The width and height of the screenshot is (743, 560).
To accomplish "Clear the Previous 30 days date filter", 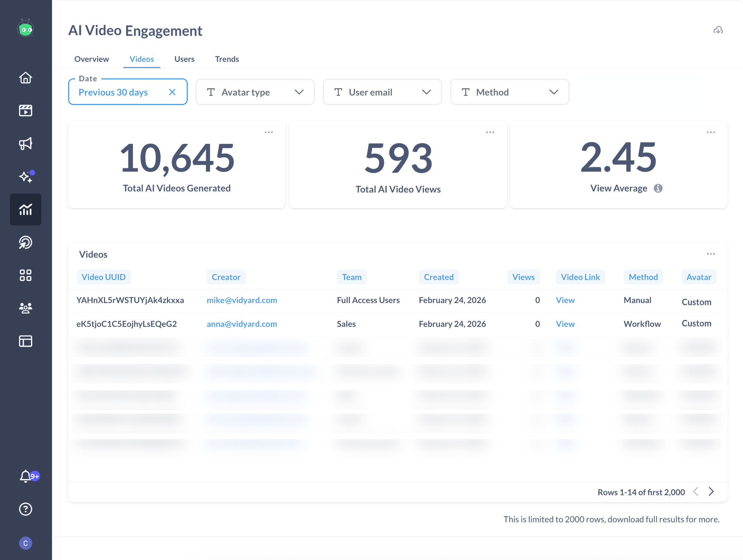I will pyautogui.click(x=172, y=92).
